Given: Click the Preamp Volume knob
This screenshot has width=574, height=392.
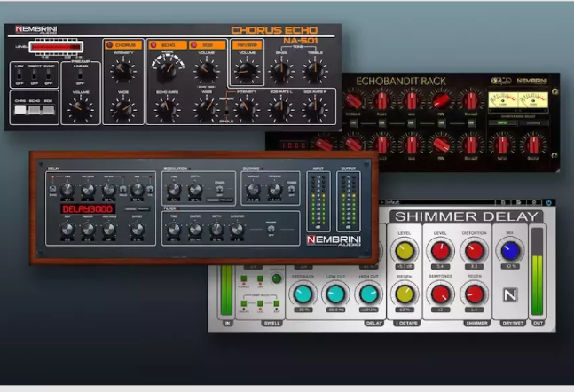Looking at the screenshot, I should pos(80,109).
